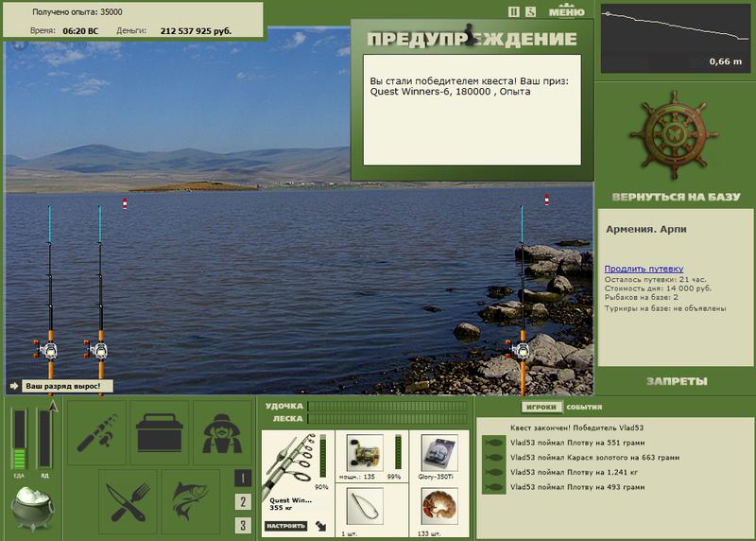This screenshot has width=756, height=541.
Task: Click fish icon beside Плотву на 1.241 кг
Action: [493, 473]
